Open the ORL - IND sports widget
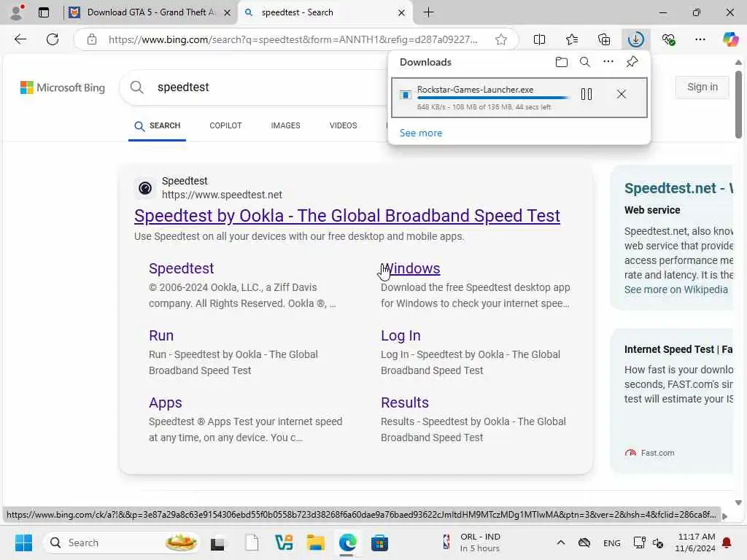This screenshot has width=747, height=560. [472, 542]
